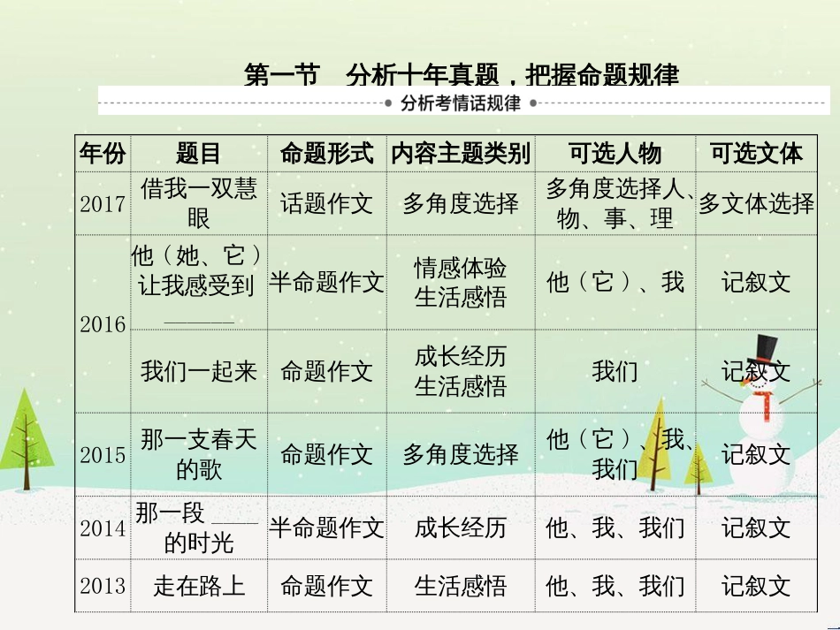Click the snowman's top hat
This screenshot has width=840, height=630.
point(765,345)
